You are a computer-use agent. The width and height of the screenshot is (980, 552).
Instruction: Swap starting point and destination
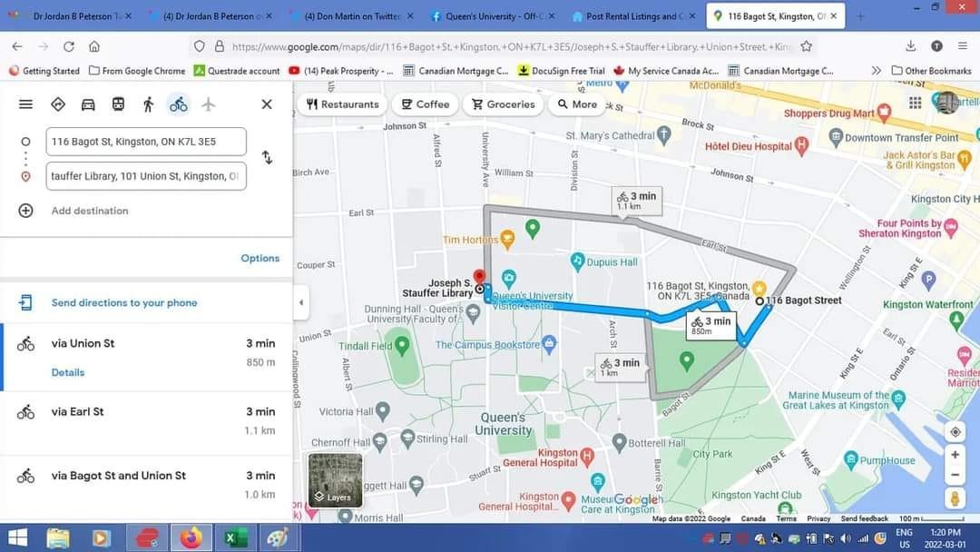click(x=267, y=158)
